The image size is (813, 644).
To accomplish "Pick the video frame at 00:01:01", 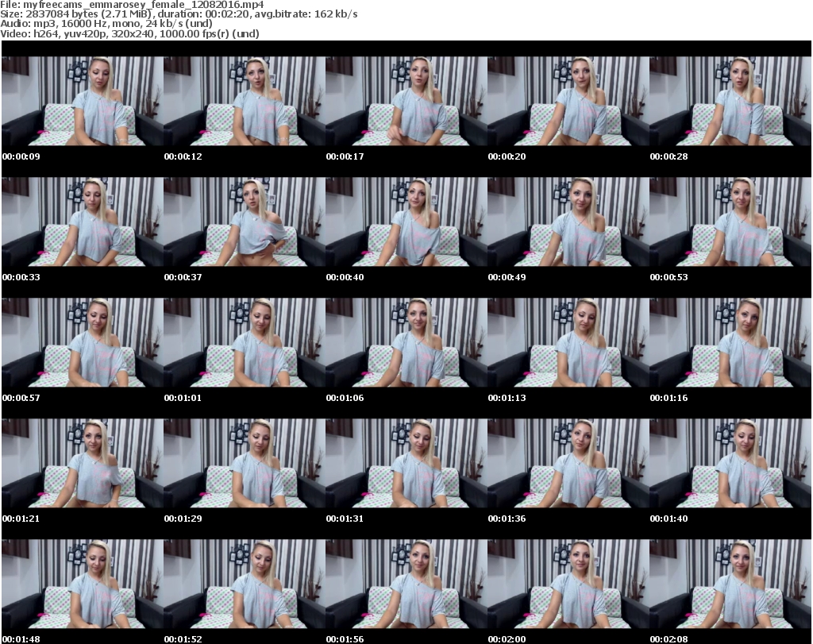I will click(245, 343).
